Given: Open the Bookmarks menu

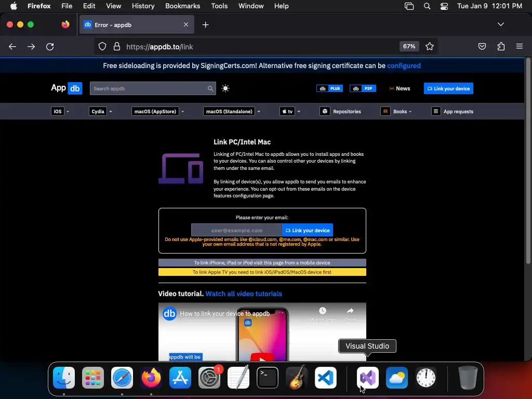Looking at the screenshot, I should tap(182, 6).
